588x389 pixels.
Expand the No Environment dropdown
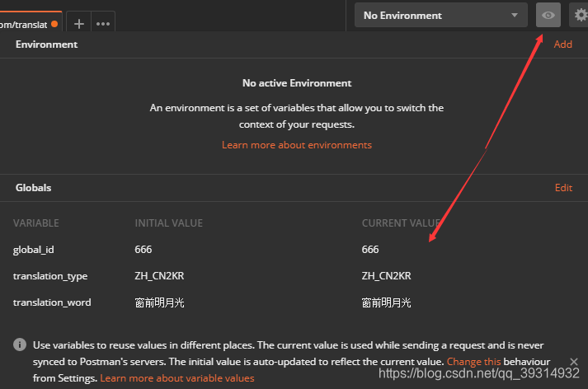(x=441, y=15)
